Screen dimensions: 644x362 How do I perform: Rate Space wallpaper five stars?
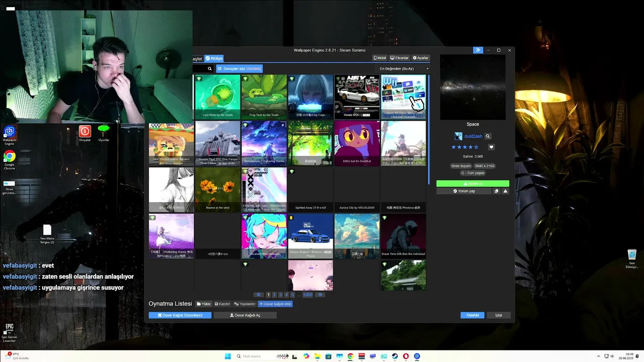click(x=476, y=147)
